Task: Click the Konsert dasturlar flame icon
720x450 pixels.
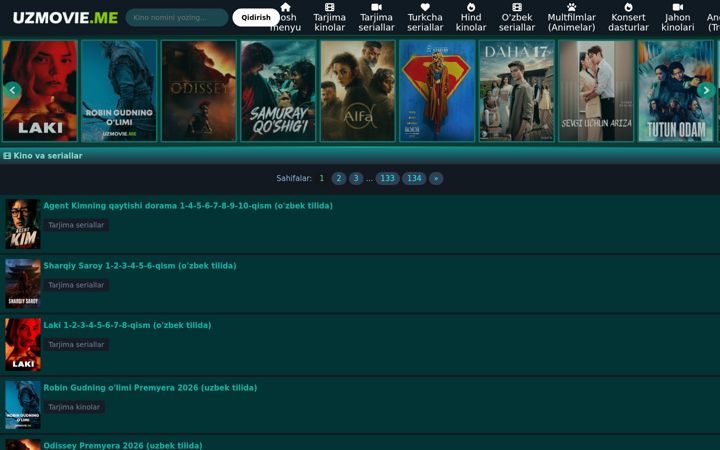Action: (x=629, y=7)
